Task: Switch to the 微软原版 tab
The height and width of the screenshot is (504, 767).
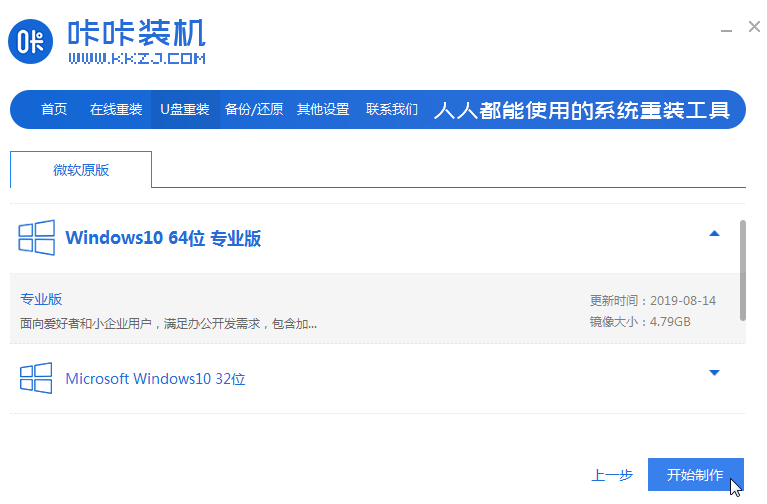Action: (x=81, y=170)
